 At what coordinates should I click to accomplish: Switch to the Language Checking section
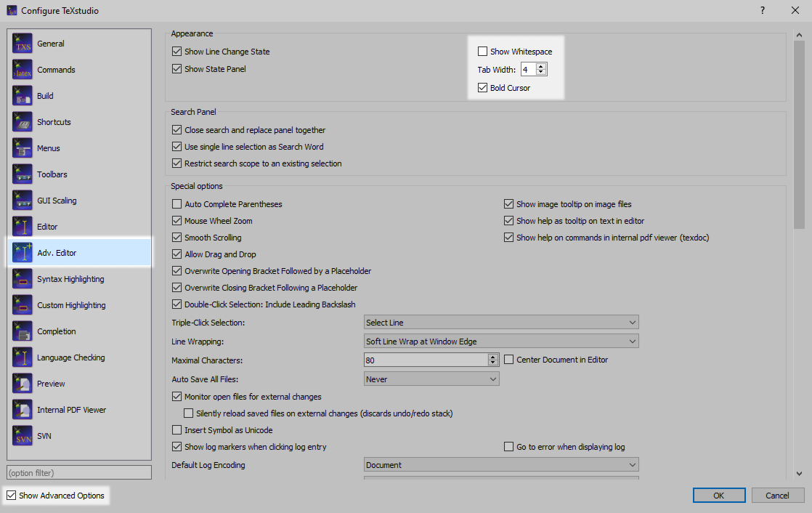coord(70,357)
